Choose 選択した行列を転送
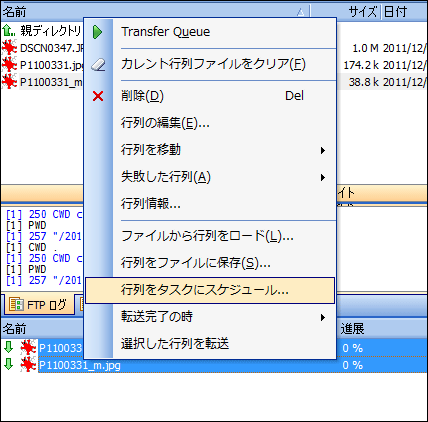Image resolution: width=428 pixels, height=422 pixels. coord(210,343)
